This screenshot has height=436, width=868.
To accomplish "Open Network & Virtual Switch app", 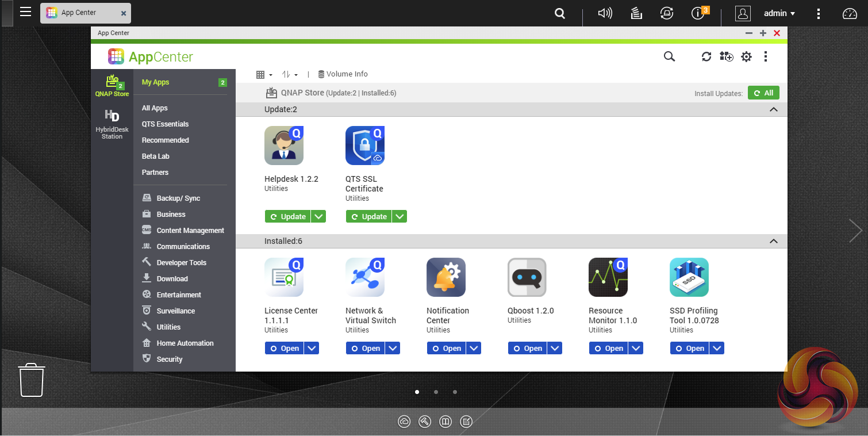I will pos(366,348).
